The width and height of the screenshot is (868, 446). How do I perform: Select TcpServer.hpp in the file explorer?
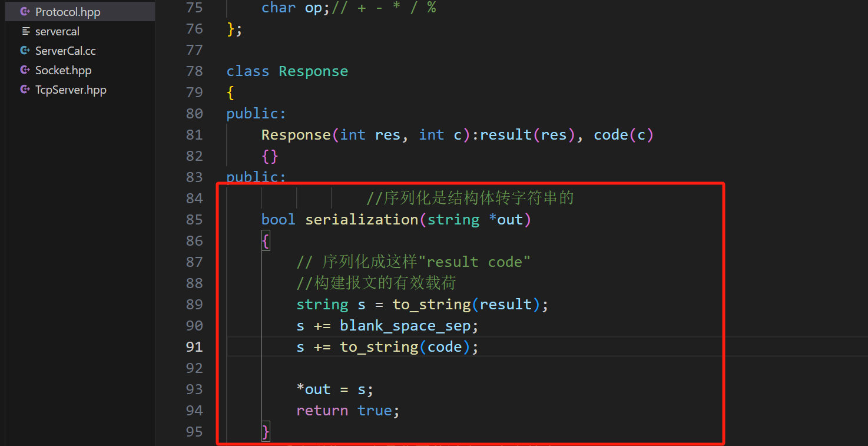(x=71, y=90)
